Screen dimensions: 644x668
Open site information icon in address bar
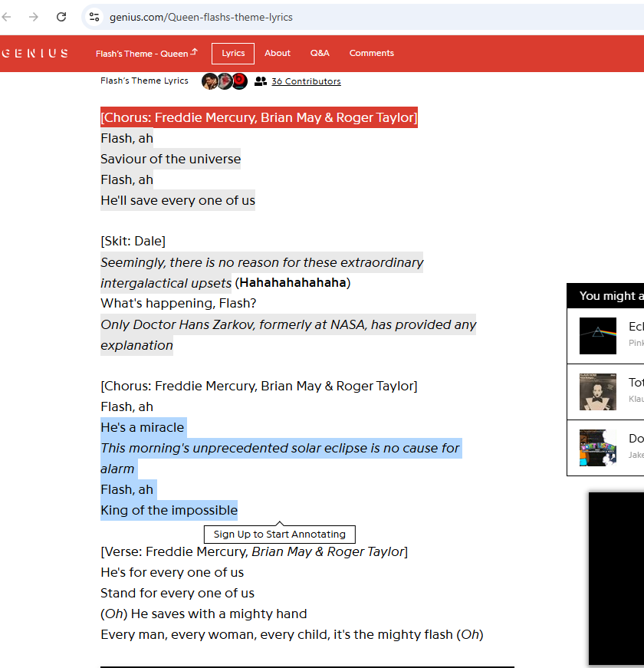[x=94, y=17]
